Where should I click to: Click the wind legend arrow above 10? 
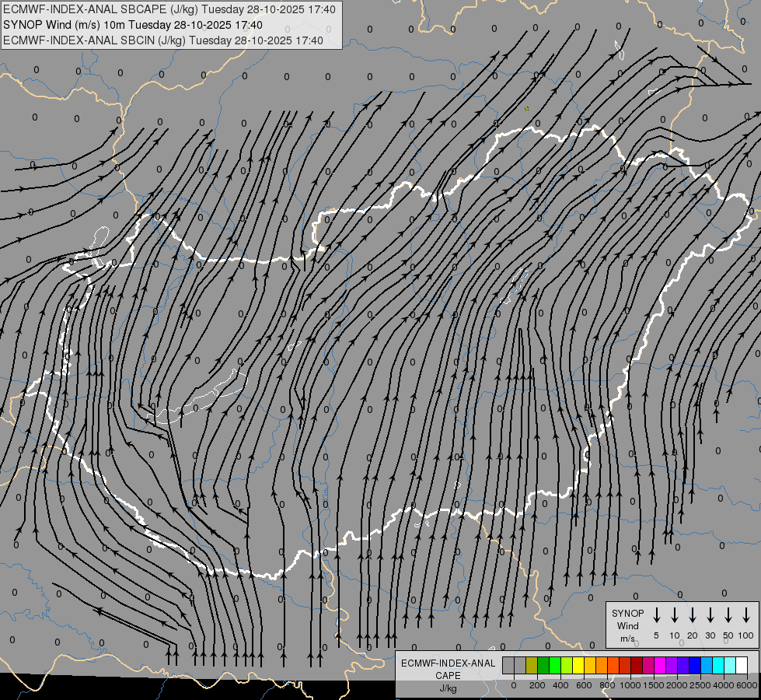coord(674,615)
